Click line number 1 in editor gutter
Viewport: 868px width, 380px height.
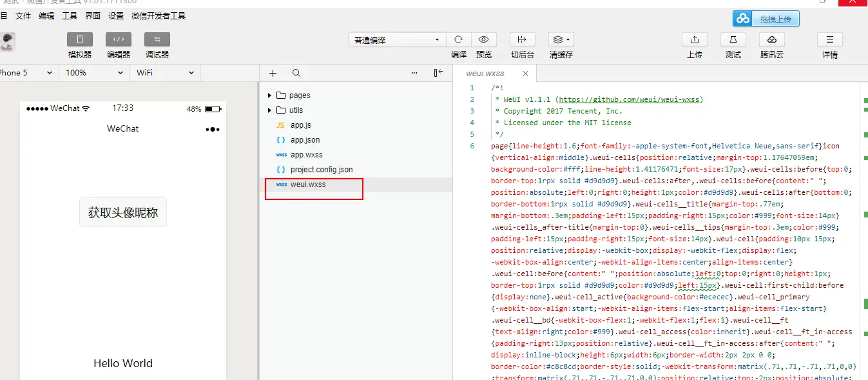(x=472, y=88)
